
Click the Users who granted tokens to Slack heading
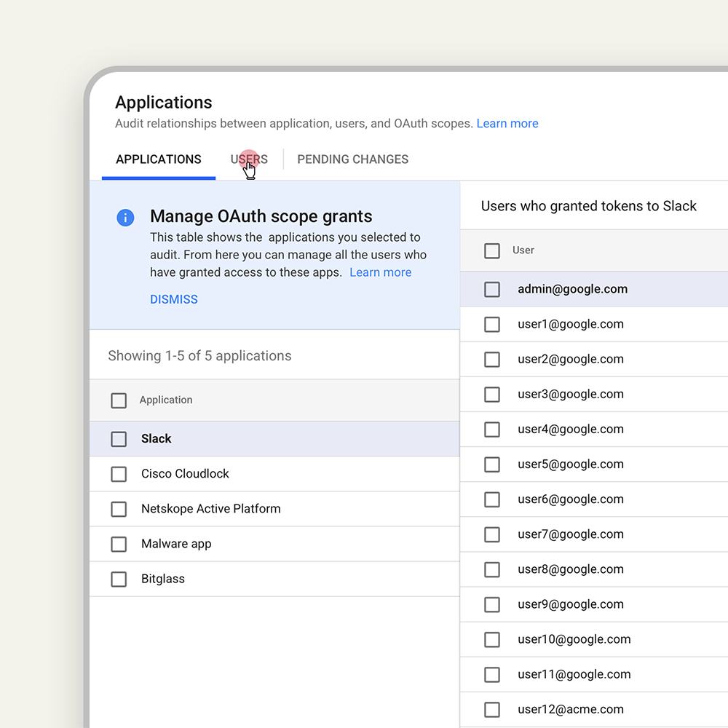coord(589,206)
